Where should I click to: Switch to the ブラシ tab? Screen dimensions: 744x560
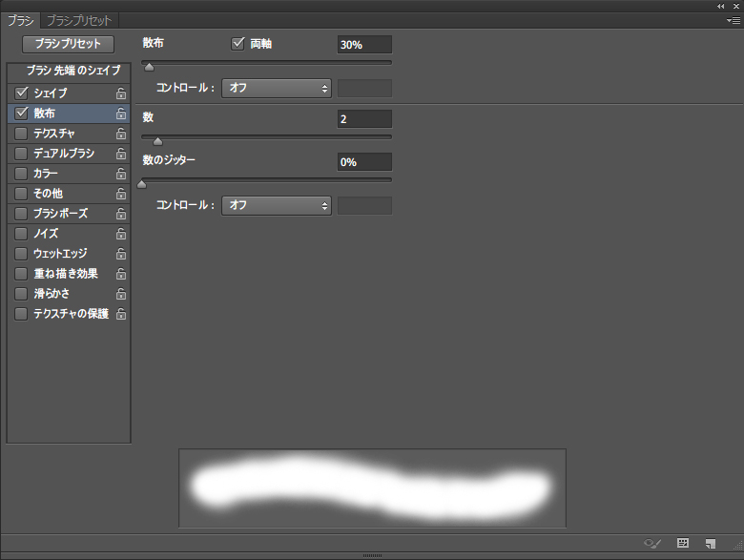(x=20, y=20)
